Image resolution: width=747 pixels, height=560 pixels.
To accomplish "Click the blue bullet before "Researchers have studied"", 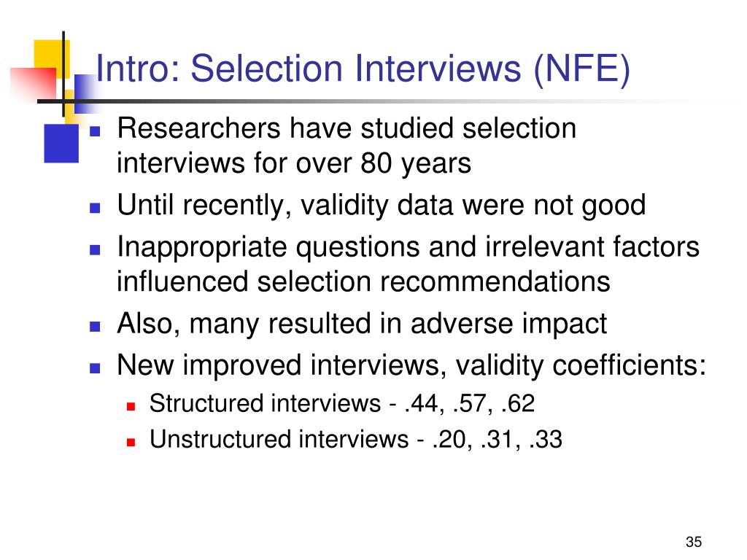I will (94, 132).
